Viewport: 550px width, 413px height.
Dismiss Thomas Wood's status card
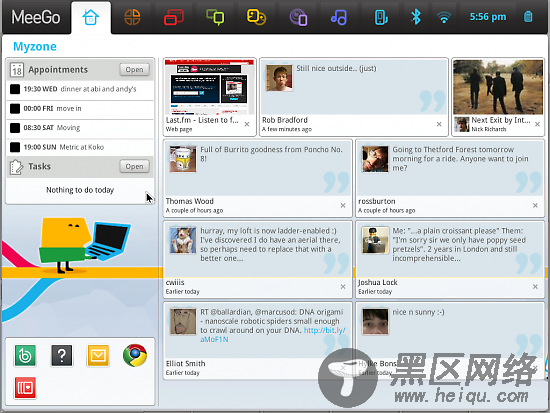tap(343, 205)
